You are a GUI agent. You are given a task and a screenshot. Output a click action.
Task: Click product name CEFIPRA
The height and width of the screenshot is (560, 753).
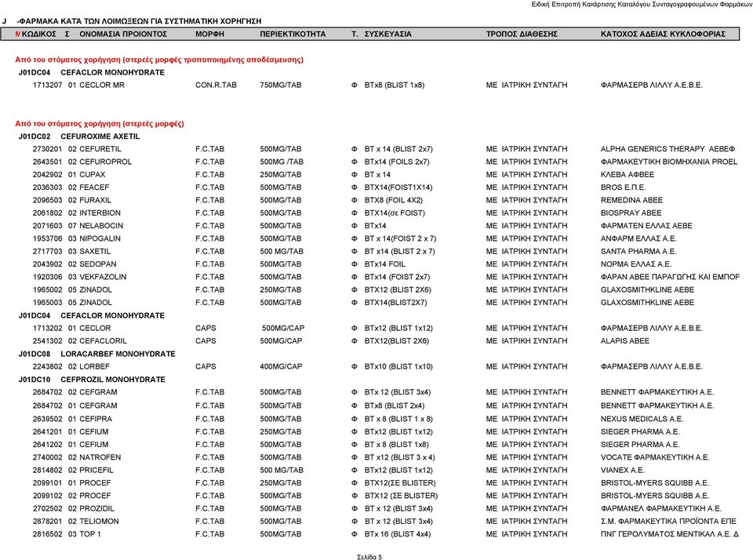[x=96, y=419]
